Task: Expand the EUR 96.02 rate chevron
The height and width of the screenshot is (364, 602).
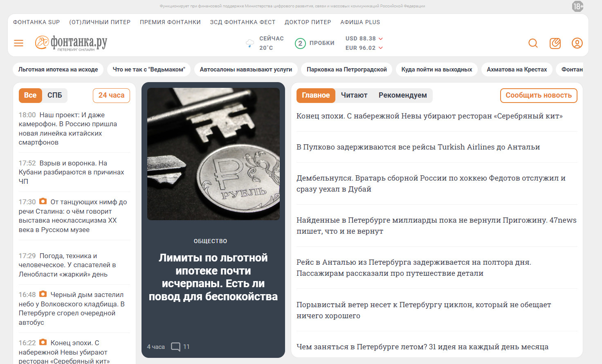Action: [381, 48]
